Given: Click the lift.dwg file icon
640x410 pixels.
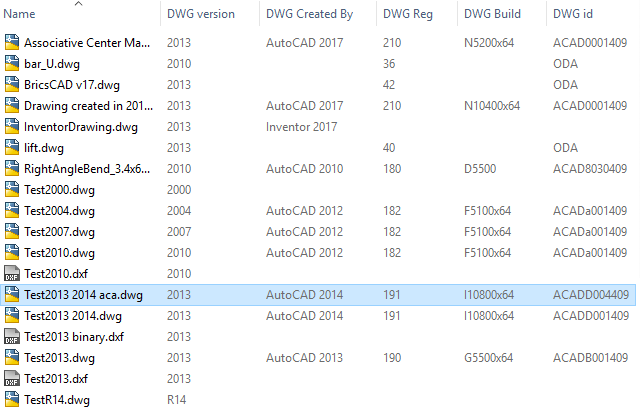Looking at the screenshot, I should pos(12,148).
